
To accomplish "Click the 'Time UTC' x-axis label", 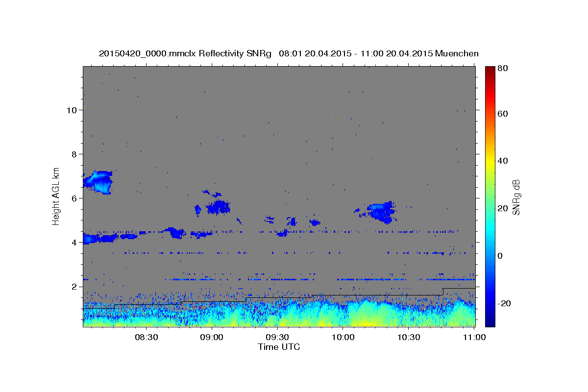I will coord(279,347).
